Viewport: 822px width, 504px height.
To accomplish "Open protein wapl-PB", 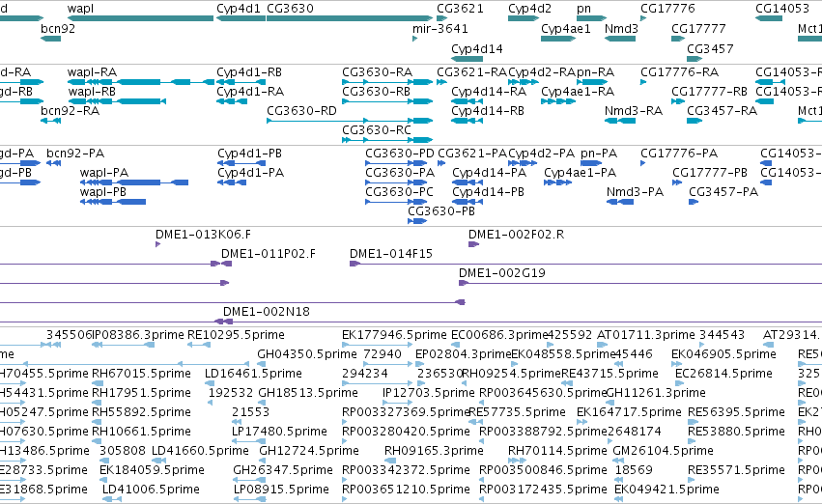I will [102, 192].
